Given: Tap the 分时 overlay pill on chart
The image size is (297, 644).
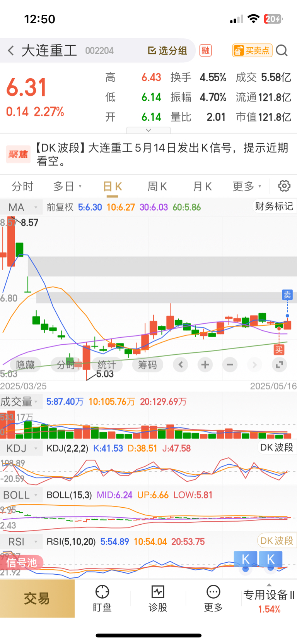Looking at the screenshot, I should 65,365.
